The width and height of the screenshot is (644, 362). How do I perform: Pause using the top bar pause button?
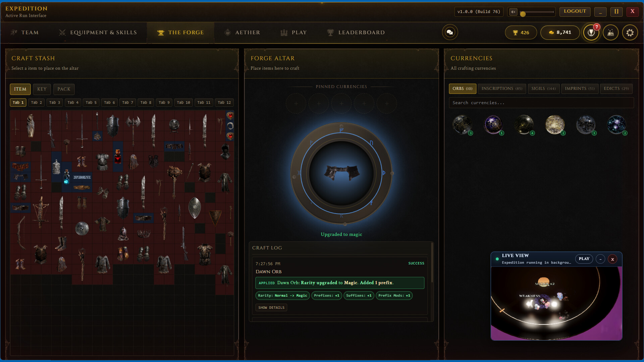(616, 12)
